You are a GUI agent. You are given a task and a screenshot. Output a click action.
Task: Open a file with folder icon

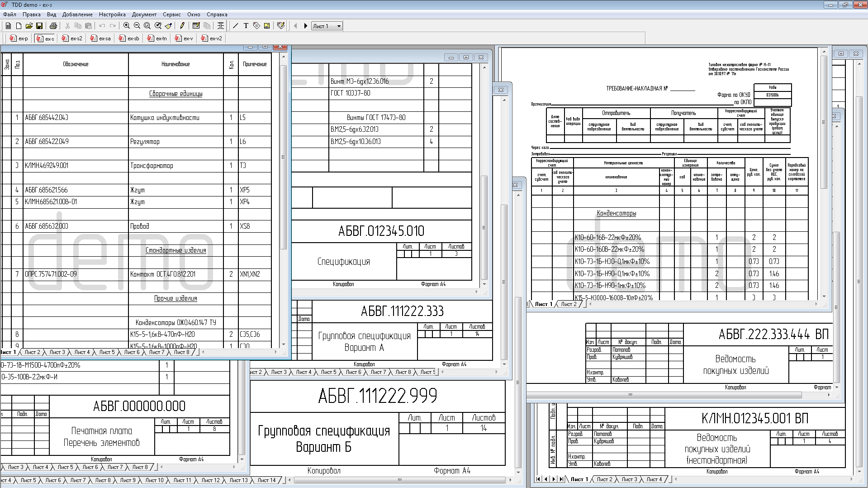[29, 26]
